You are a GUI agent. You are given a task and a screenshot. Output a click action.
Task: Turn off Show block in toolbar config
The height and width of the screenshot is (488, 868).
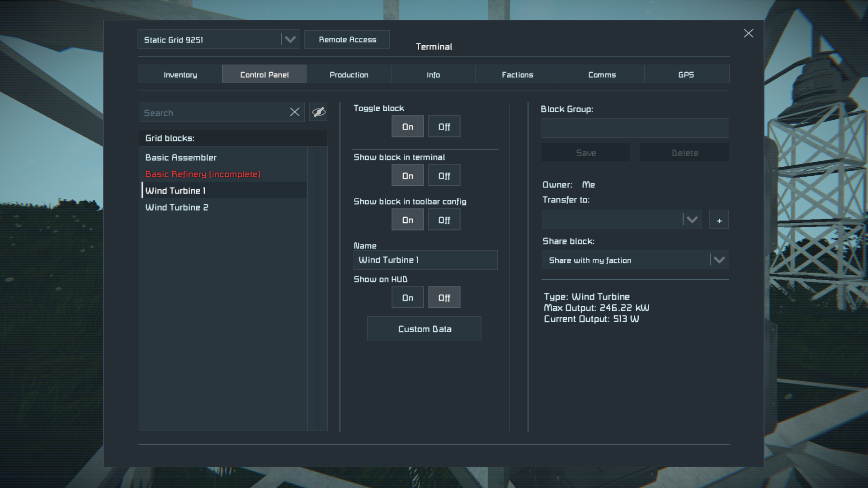coord(444,220)
